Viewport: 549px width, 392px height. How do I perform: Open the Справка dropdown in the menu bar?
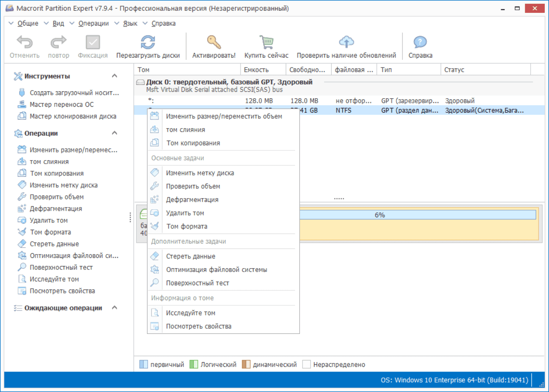[x=159, y=23]
